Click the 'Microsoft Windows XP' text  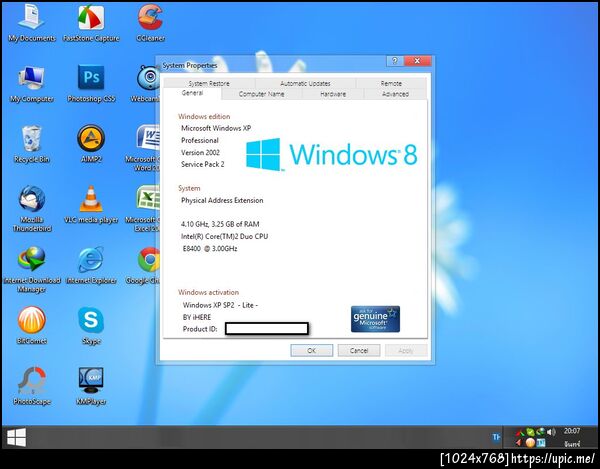(x=216, y=128)
